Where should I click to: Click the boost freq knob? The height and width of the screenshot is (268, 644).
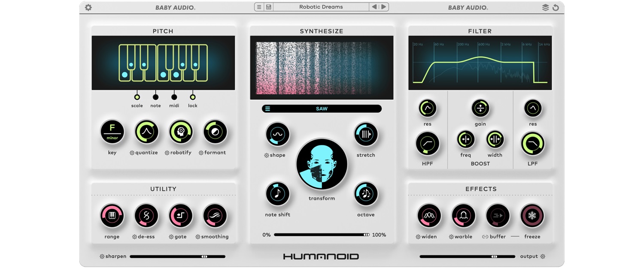coord(466,139)
